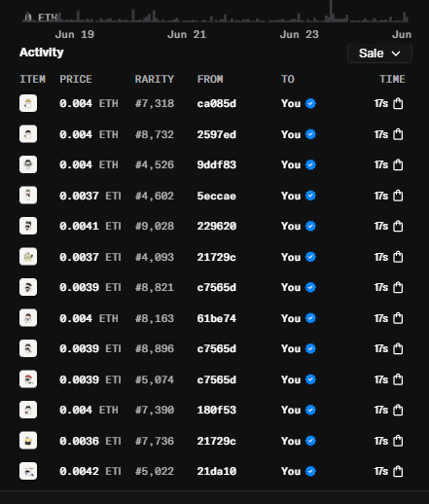The height and width of the screenshot is (504, 429).
Task: Click rarity rank #5,074
Action: 155,379
